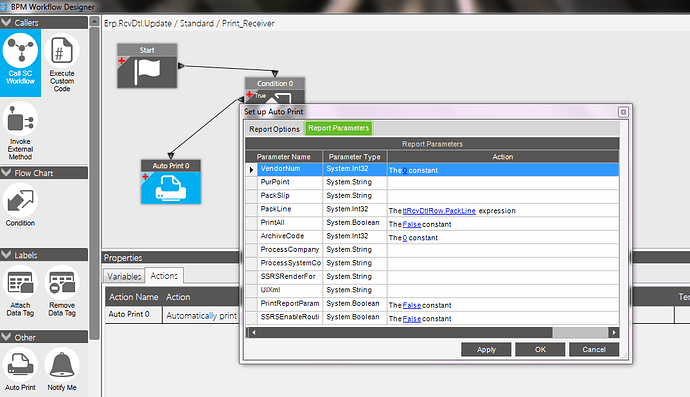
Task: Click the 0 constant link for VendorNum
Action: point(405,170)
